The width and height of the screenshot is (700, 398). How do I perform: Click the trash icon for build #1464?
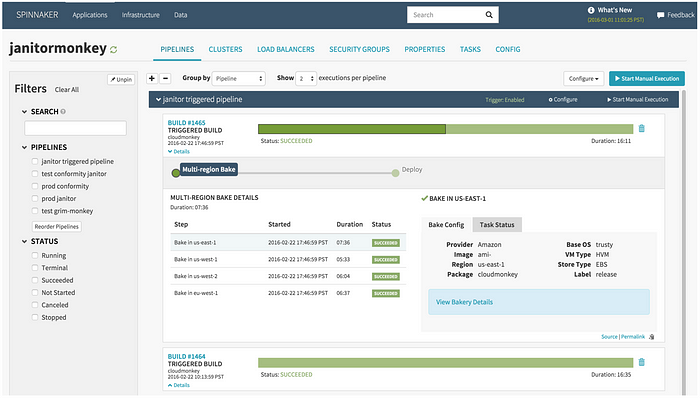click(642, 362)
